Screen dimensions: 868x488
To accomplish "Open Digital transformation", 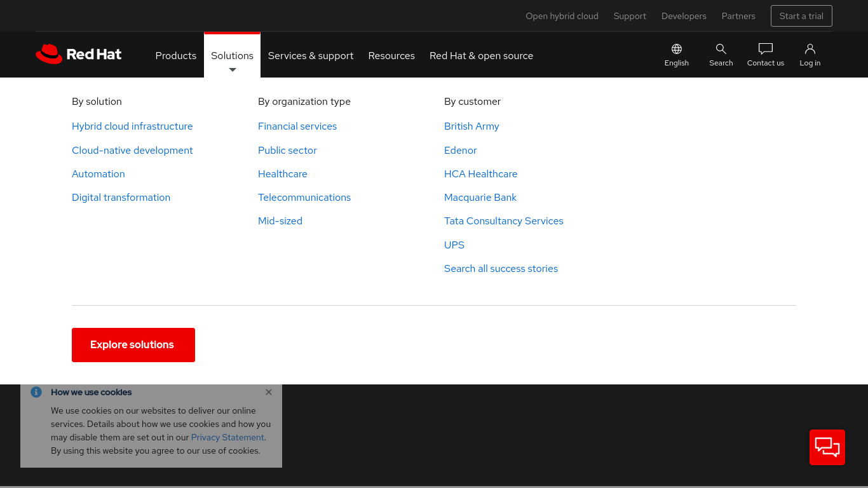I will [121, 198].
